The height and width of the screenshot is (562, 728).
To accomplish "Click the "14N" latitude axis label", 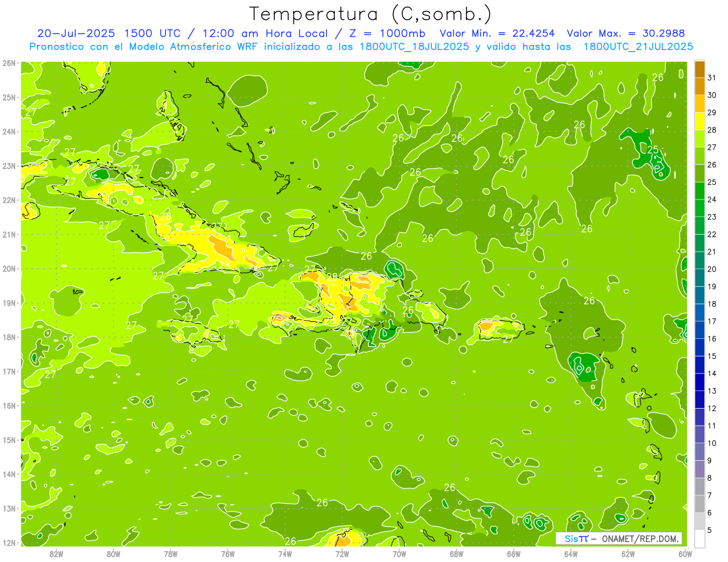I will (x=9, y=474).
